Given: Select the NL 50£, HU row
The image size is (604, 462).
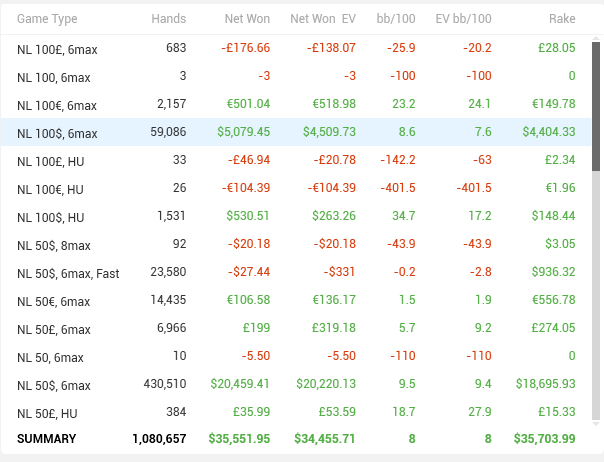Looking at the screenshot, I should 296,412.
